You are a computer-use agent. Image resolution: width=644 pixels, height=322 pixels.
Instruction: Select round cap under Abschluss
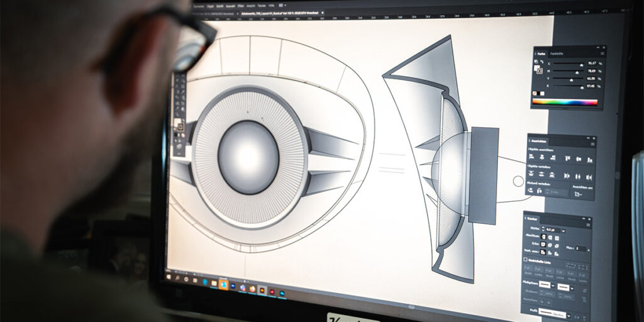point(550,237)
